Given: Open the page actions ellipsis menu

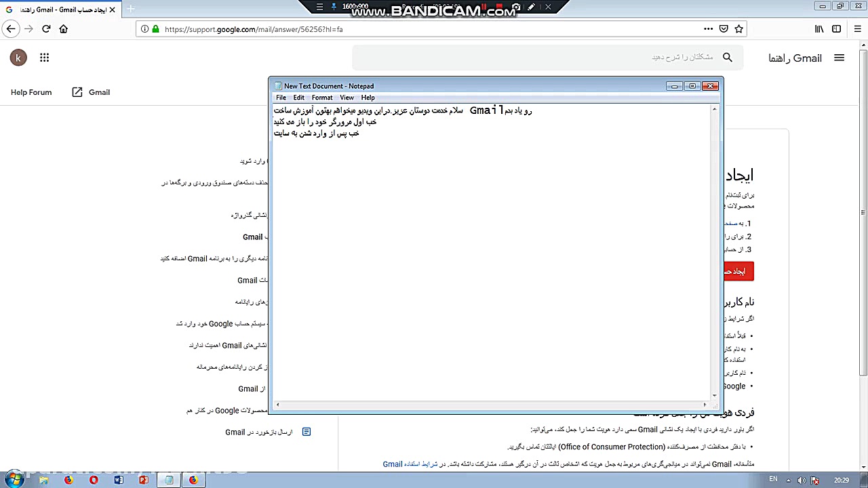Looking at the screenshot, I should [x=708, y=29].
